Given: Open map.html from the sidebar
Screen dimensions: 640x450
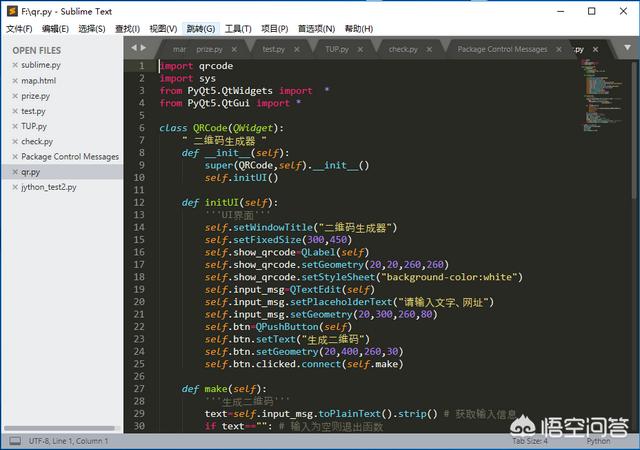Looking at the screenshot, I should point(39,80).
